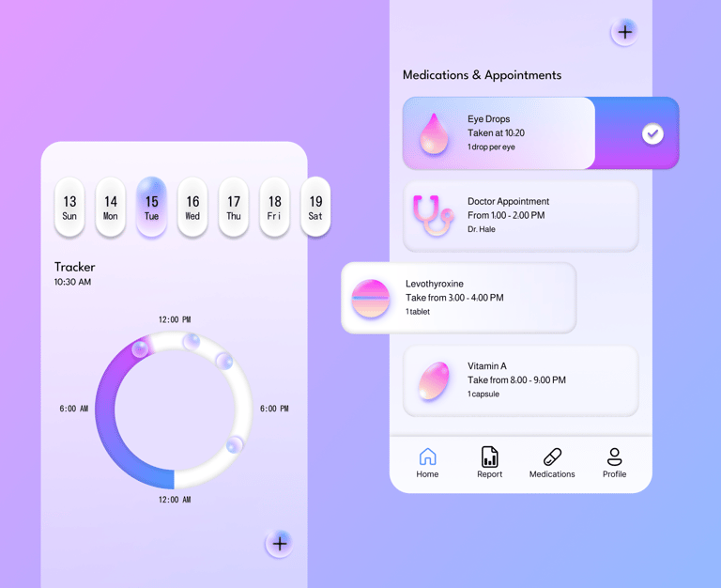Screen dimensions: 721x588
Task: Select Saturday the 19th
Action: [x=315, y=207]
